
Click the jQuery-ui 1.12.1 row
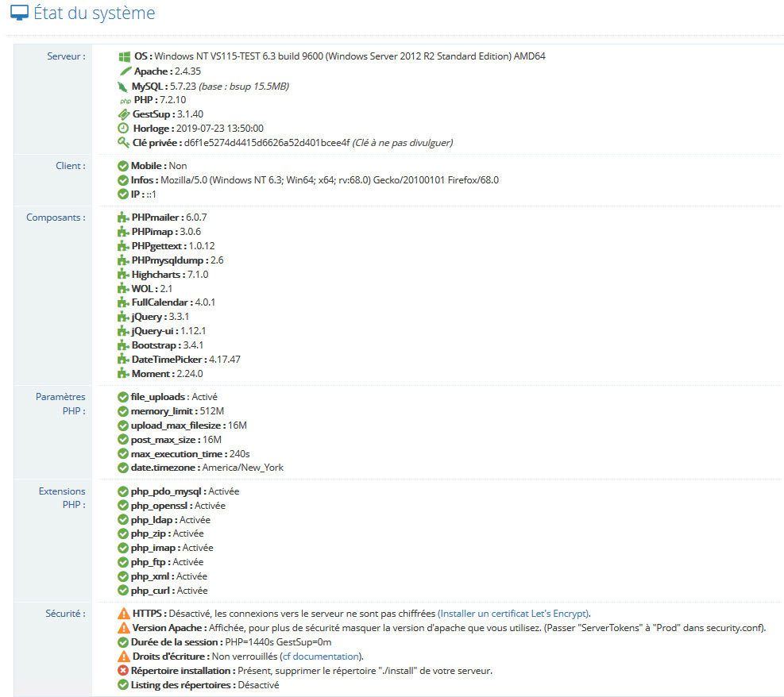[x=161, y=331]
